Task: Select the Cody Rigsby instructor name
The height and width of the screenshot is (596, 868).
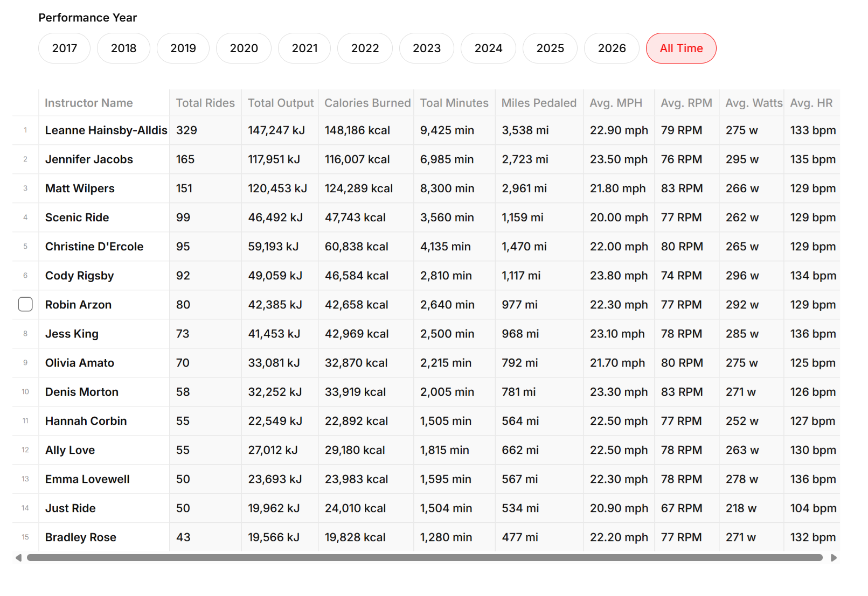Action: (x=79, y=276)
